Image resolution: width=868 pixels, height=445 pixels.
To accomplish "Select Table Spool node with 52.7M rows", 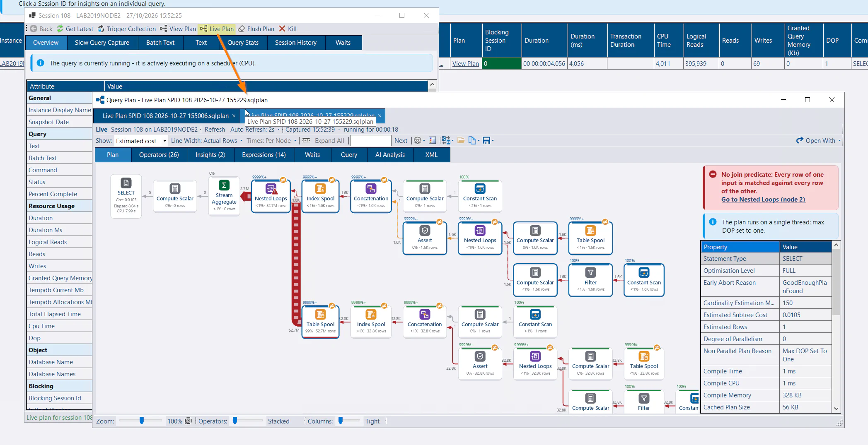I will (320, 322).
